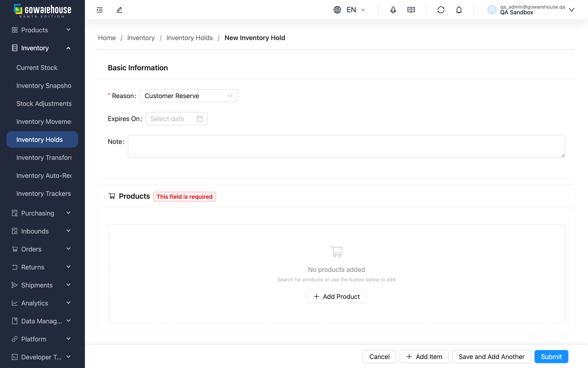Click the Platform link icon in sidebar
Viewport: 588px width, 368px height.
pyautogui.click(x=15, y=339)
